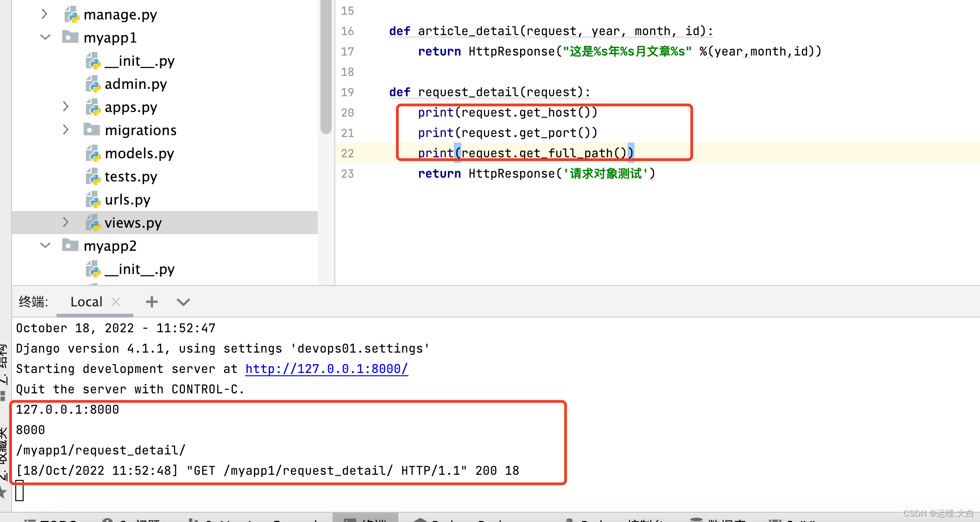This screenshot has height=522, width=980.
Task: Open __init__.py under myapp2
Action: [140, 269]
